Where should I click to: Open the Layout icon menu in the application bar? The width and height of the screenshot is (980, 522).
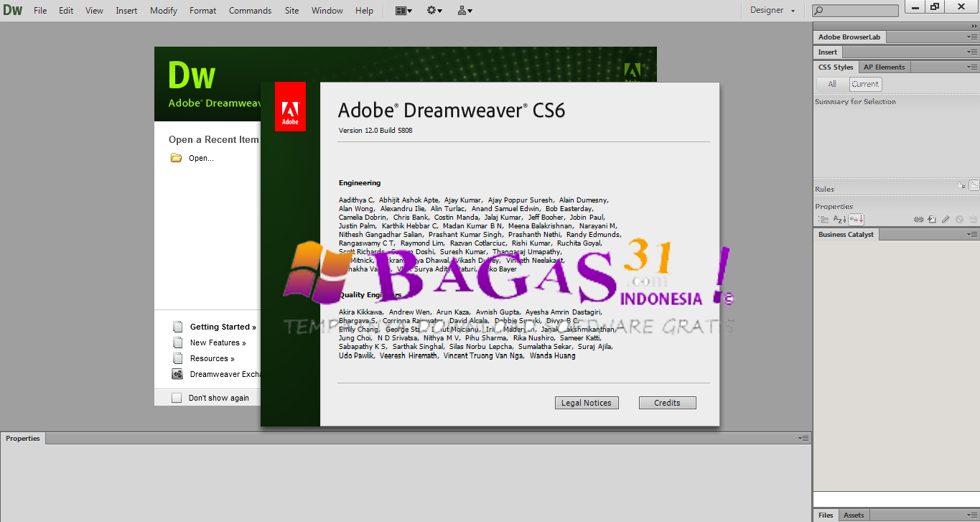pyautogui.click(x=404, y=11)
